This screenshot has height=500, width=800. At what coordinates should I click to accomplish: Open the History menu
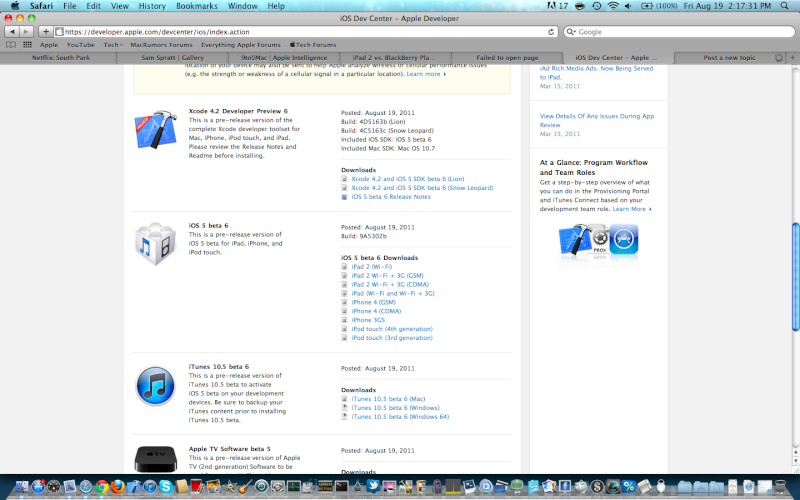(152, 6)
